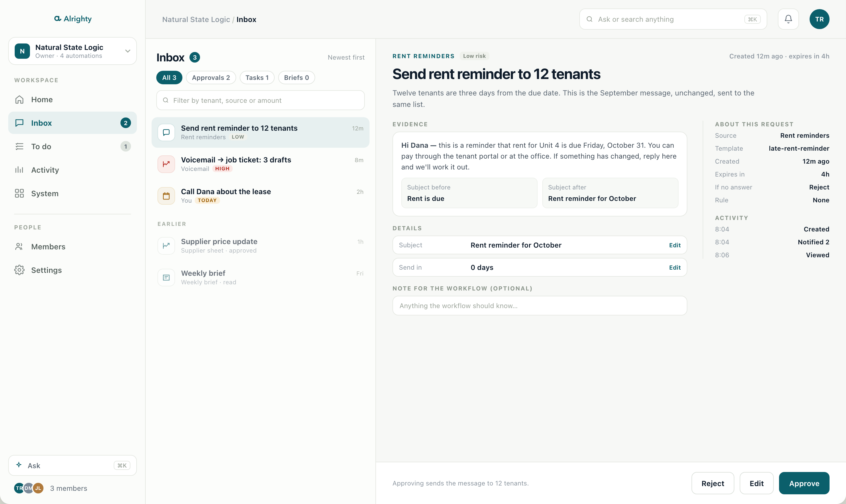Go to Home in sidebar
Image resolution: width=846 pixels, height=504 pixels.
click(x=72, y=100)
